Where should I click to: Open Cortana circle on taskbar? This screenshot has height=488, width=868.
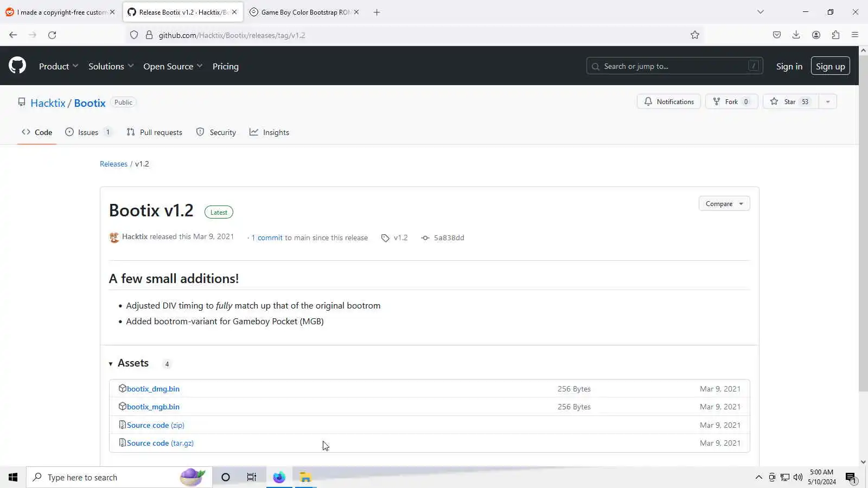(226, 477)
